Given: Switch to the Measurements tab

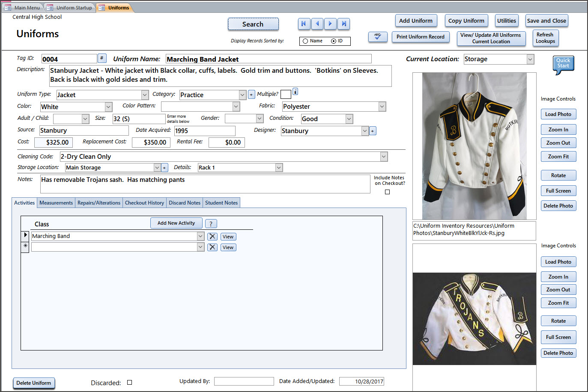Looking at the screenshot, I should (x=56, y=203).
